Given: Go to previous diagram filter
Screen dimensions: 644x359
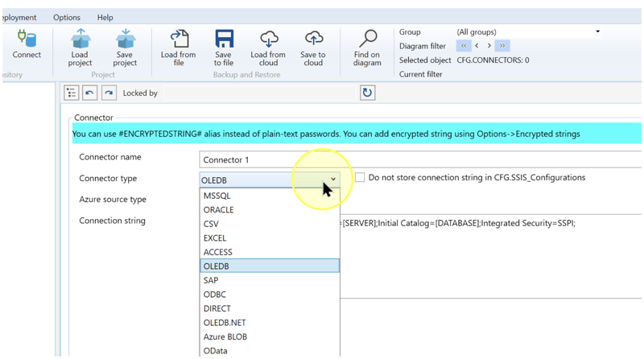Looking at the screenshot, I should click(x=477, y=46).
